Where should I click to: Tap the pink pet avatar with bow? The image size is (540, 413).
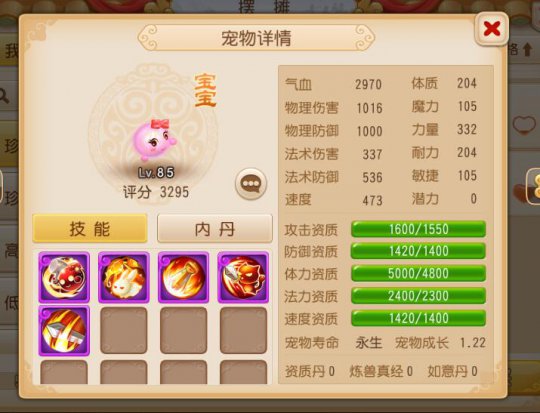154,140
